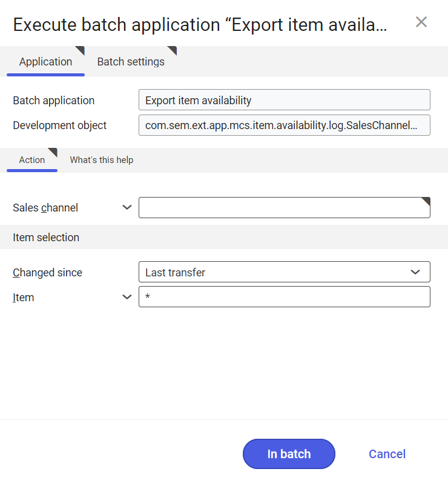Click the corner marker on Application tab
448x483 pixels.
point(81,49)
